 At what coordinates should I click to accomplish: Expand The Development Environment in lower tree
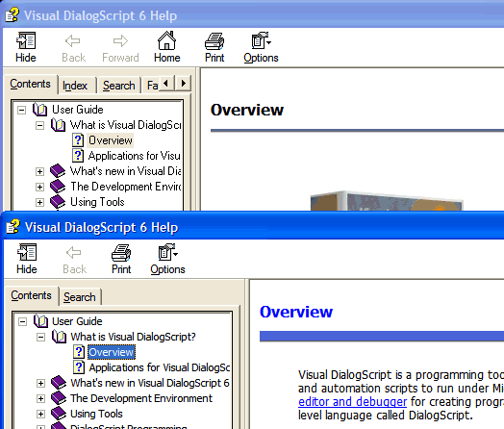pos(40,399)
